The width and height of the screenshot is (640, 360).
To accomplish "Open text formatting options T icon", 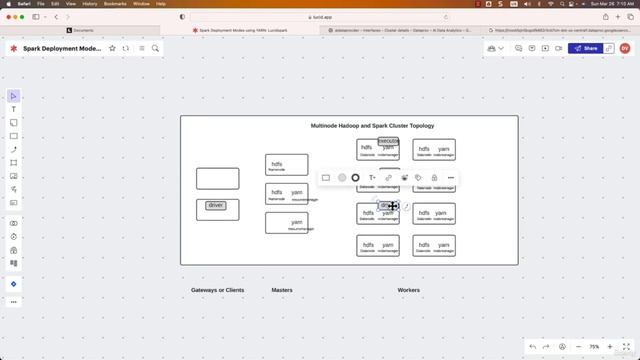I will pos(372,178).
